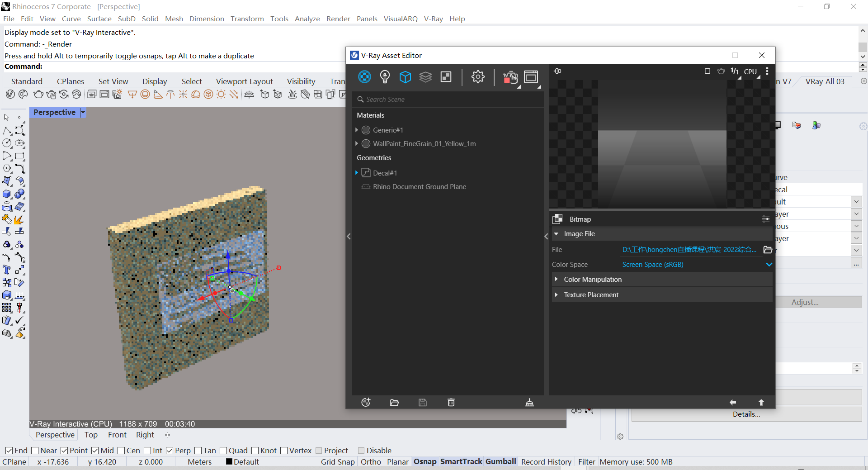Viewport: 868px width, 470px height.
Task: Toggle Perp osnap checkbox
Action: (170, 451)
